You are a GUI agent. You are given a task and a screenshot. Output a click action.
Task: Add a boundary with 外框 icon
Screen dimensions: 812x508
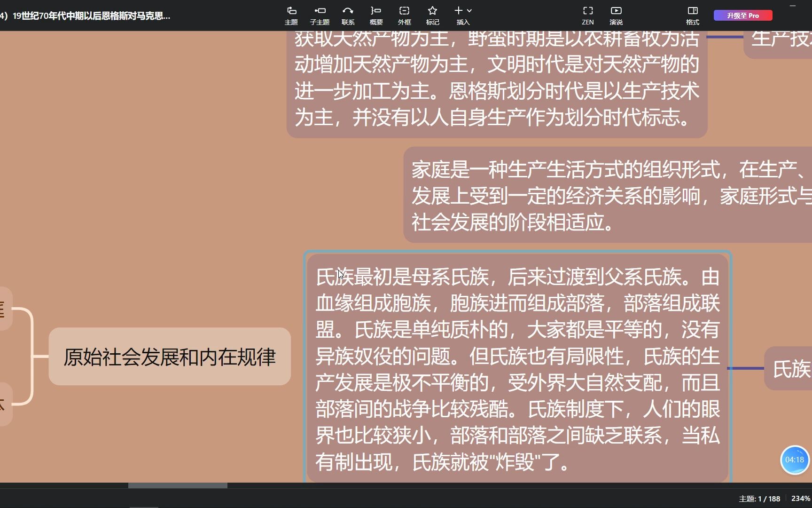[404, 16]
